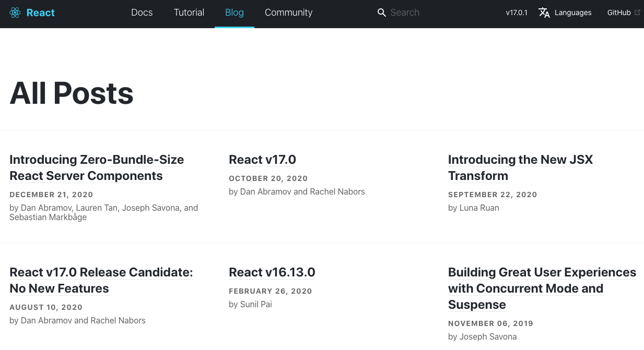Click the byline mentioning Sebastian Markbåge
Screen dimensions: 644x350
pyautogui.click(x=104, y=212)
